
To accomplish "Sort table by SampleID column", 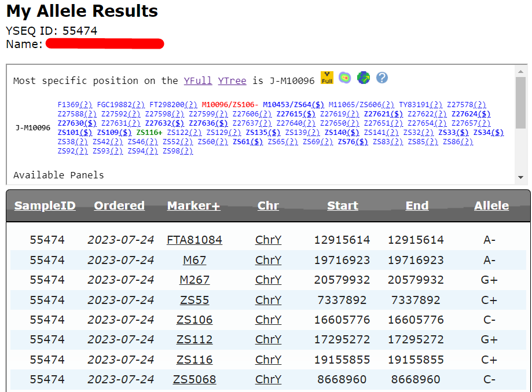I will [x=45, y=206].
